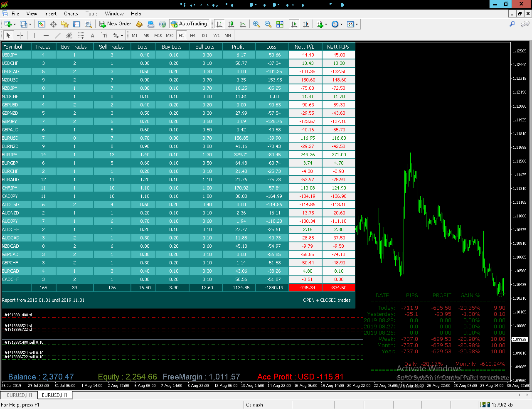The height and width of the screenshot is (409, 532).
Task: Open the Insert menu
Action: [x=51, y=14]
